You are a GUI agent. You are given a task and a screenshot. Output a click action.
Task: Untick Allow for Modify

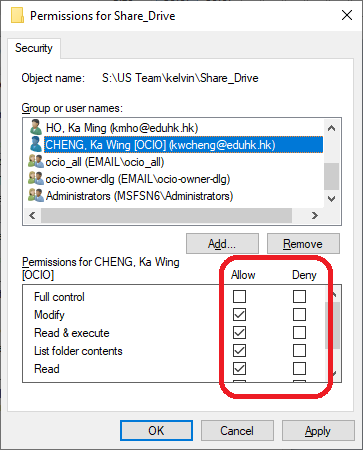tap(239, 314)
